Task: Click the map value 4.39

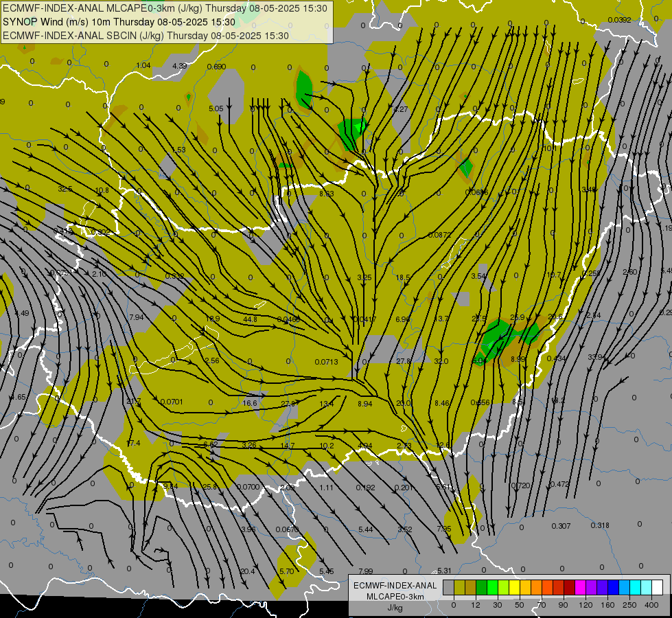Action: coord(180,66)
